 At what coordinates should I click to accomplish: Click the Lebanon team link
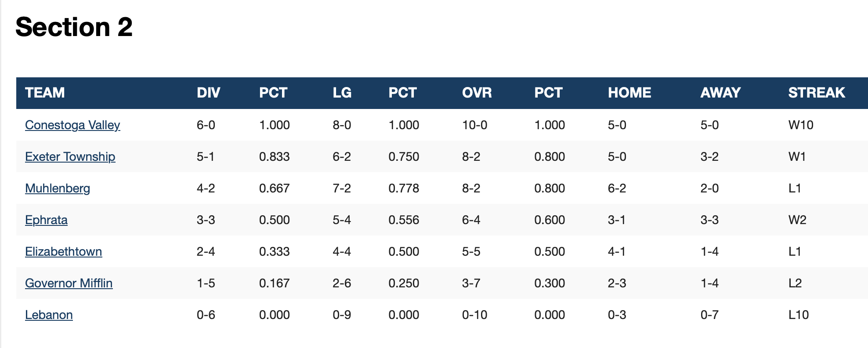pyautogui.click(x=49, y=315)
